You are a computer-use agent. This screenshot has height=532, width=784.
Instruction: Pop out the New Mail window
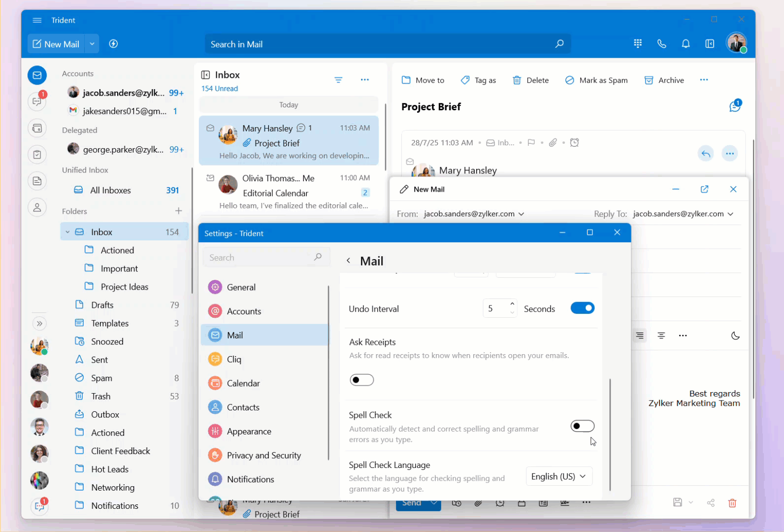coord(705,189)
